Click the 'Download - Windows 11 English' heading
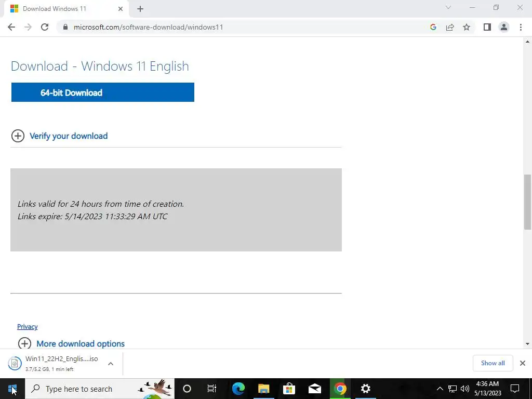532x399 pixels. click(x=100, y=66)
